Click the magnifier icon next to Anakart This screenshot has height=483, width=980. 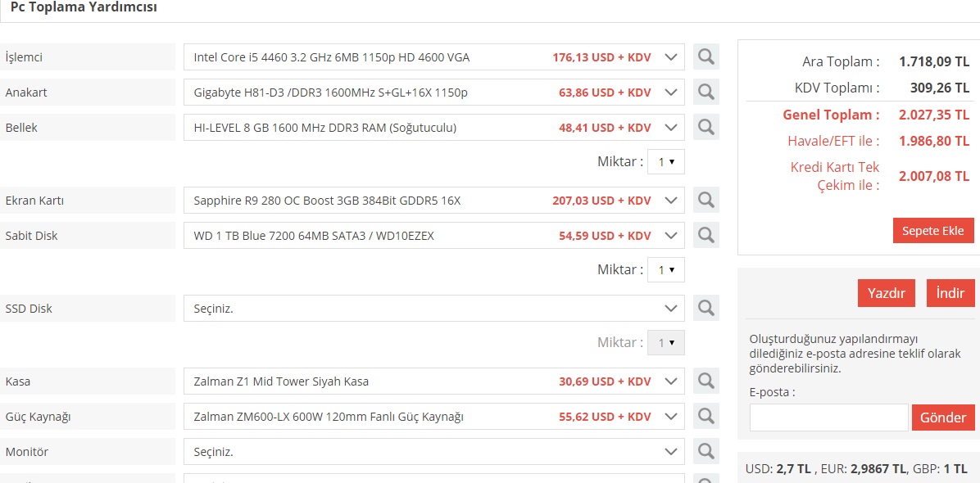pyautogui.click(x=706, y=93)
